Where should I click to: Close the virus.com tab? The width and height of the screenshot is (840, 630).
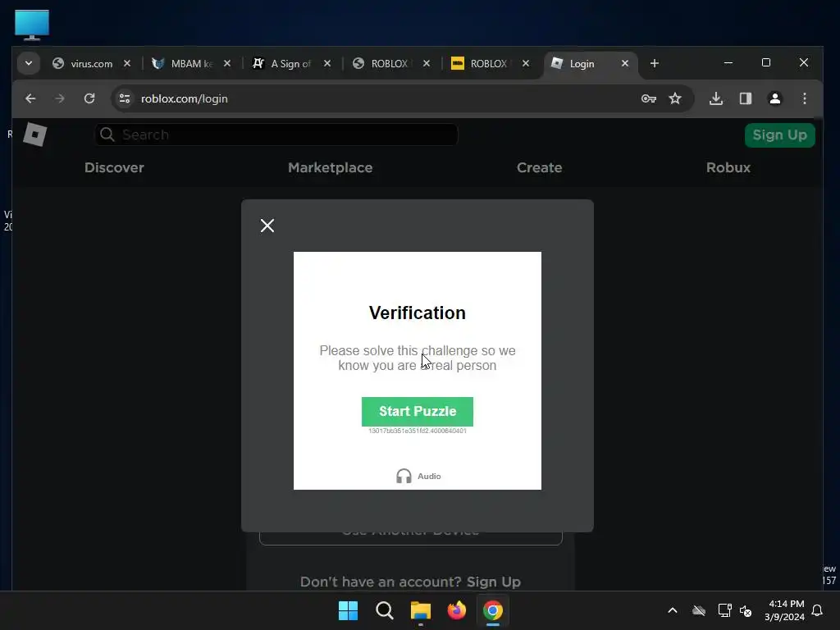[x=127, y=63]
